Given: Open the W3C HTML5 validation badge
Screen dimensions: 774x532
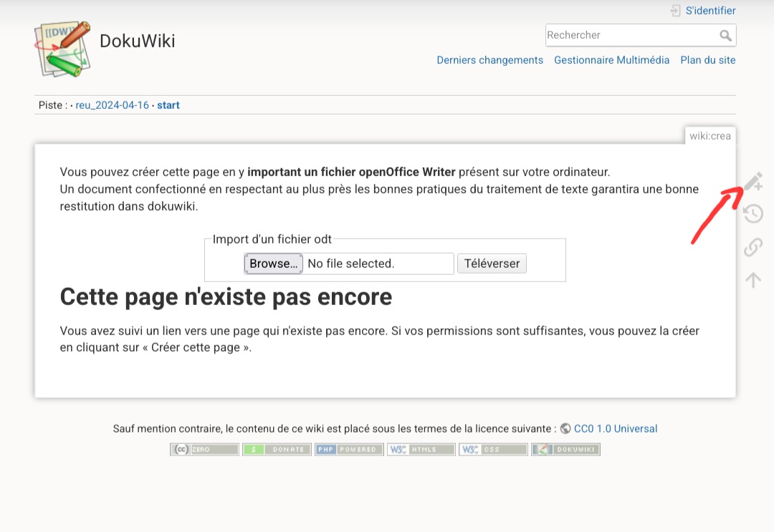Looking at the screenshot, I should point(421,450).
